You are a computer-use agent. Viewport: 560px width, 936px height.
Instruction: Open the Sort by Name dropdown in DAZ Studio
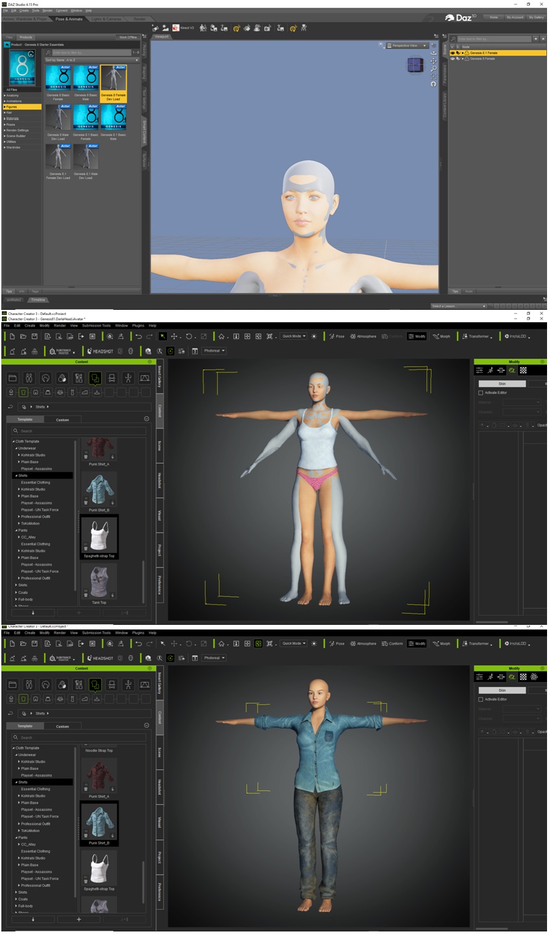91,60
